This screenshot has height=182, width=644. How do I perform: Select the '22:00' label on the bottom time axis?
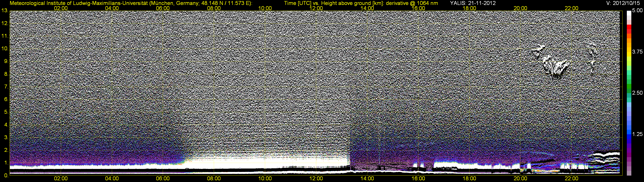coord(571,179)
